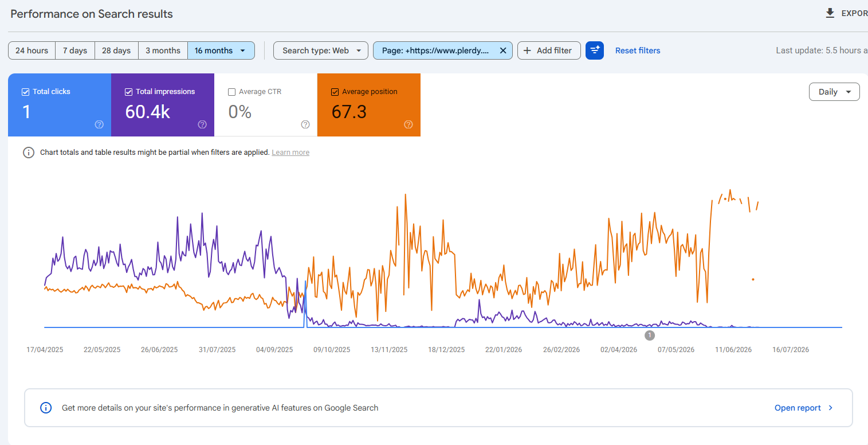Click the annotation marker 1 on the timeline
Viewport: 868px width, 445px height.
point(649,335)
